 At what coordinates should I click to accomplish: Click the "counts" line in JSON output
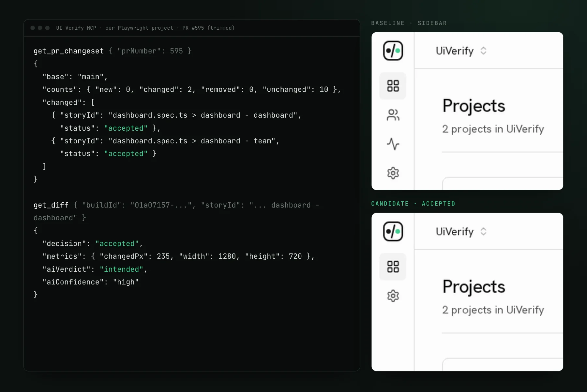pyautogui.click(x=192, y=90)
